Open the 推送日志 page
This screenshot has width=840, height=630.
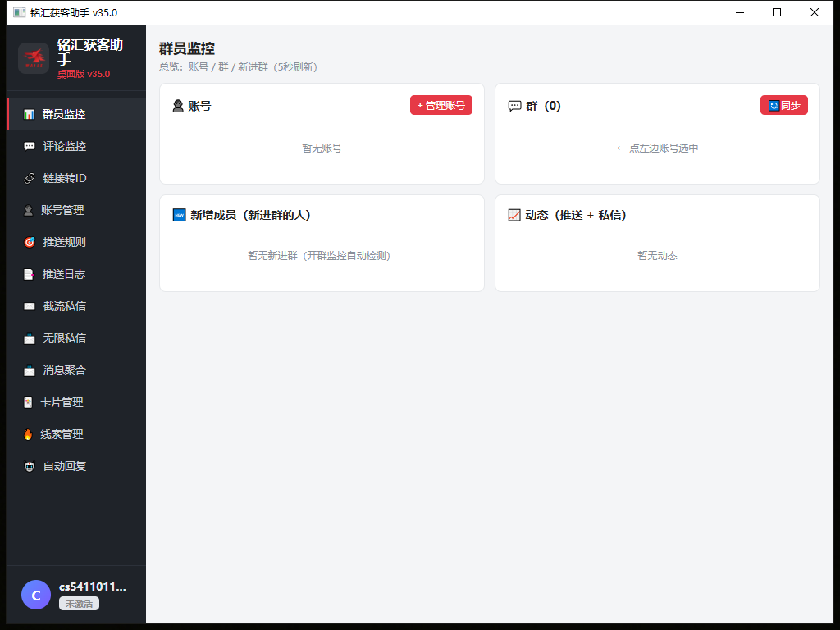[76, 274]
